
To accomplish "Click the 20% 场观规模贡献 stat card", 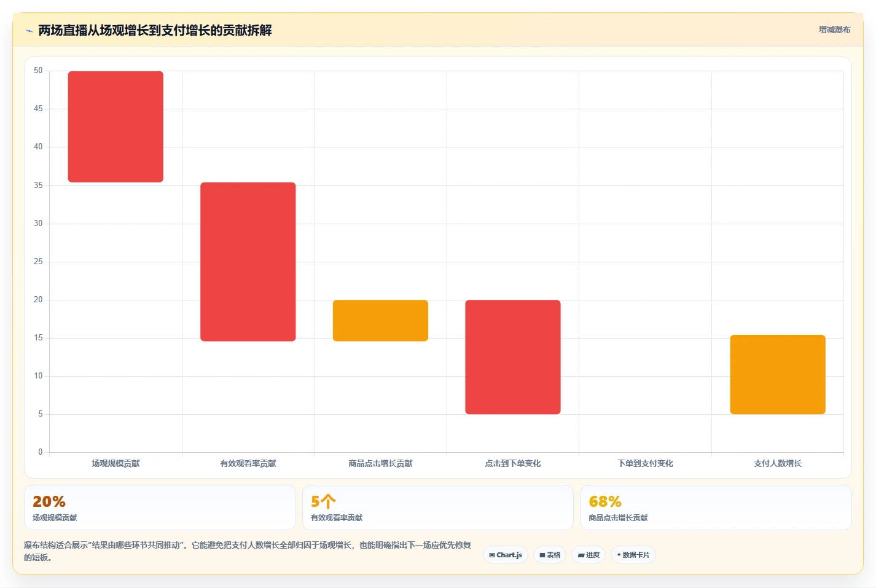I will (x=160, y=508).
